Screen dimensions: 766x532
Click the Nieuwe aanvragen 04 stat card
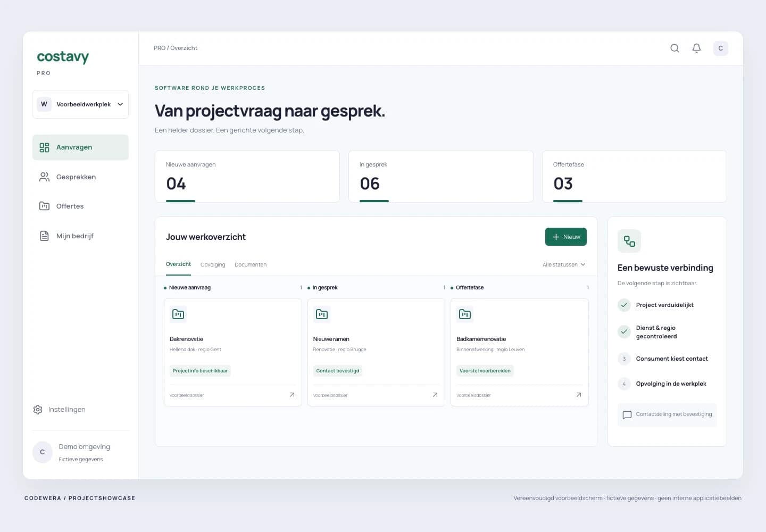click(x=247, y=176)
